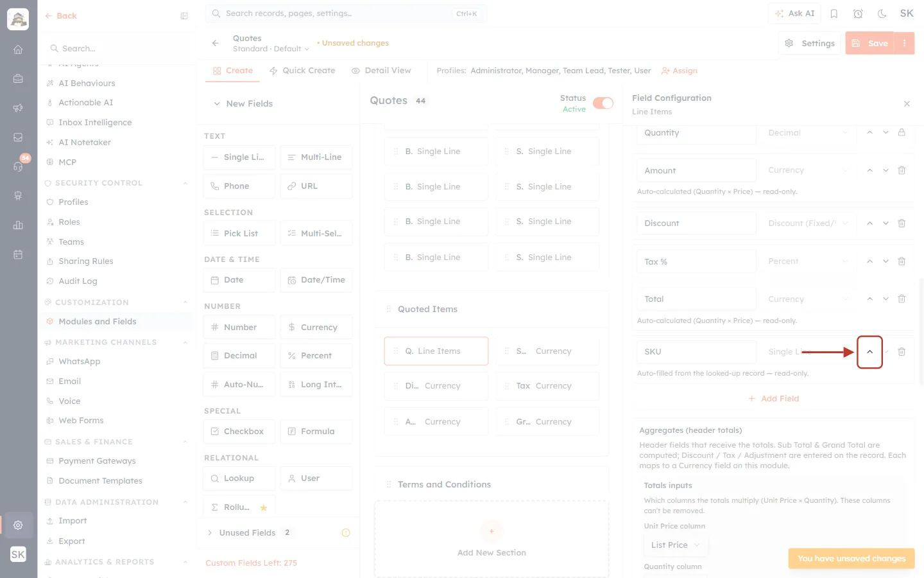Select the Formula field type tile
The height and width of the screenshot is (578, 924).
point(316,432)
